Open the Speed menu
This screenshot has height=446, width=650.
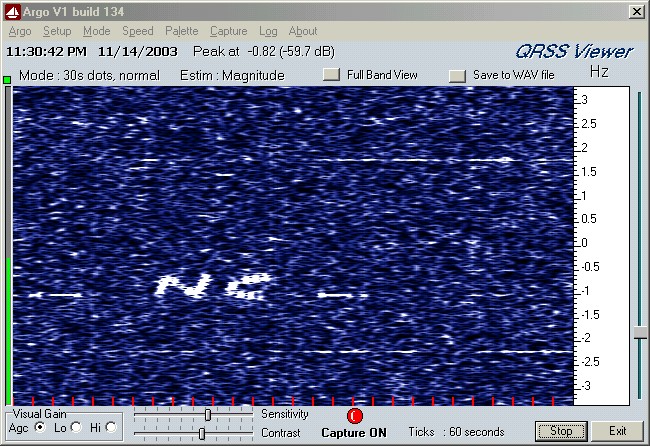138,31
